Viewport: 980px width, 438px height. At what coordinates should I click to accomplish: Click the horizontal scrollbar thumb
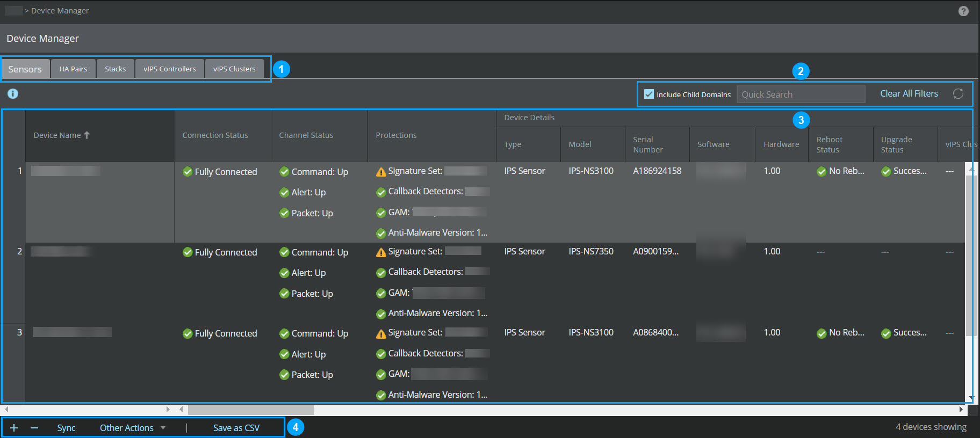pyautogui.click(x=251, y=410)
